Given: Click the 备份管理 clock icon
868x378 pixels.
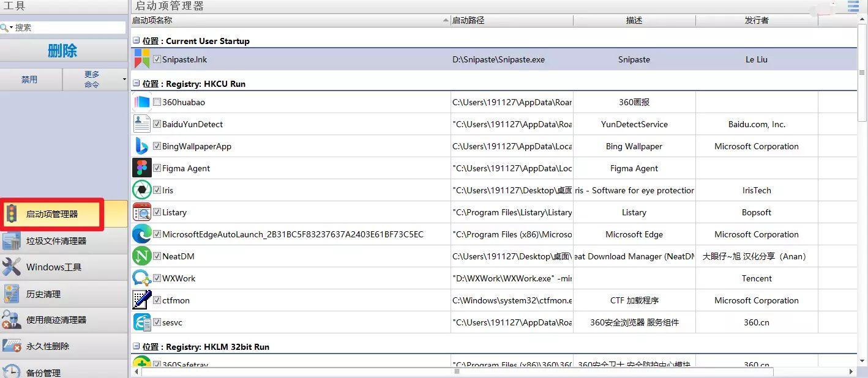Looking at the screenshot, I should (x=12, y=371).
